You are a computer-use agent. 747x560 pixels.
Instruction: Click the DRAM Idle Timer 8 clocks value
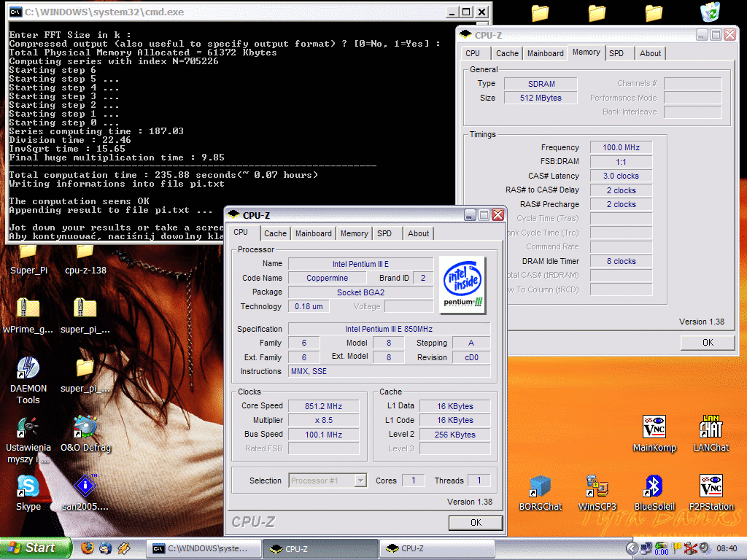(621, 261)
